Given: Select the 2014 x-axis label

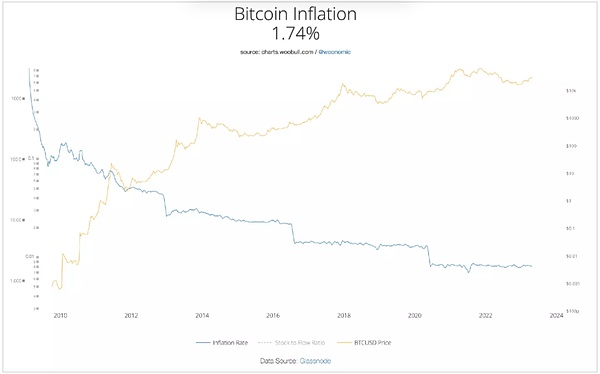Looking at the screenshot, I should point(202,316).
